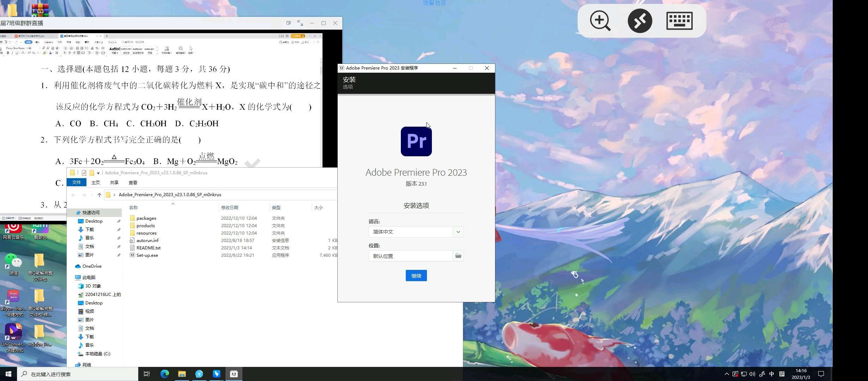Sort files by the 类型 column header

click(276, 207)
